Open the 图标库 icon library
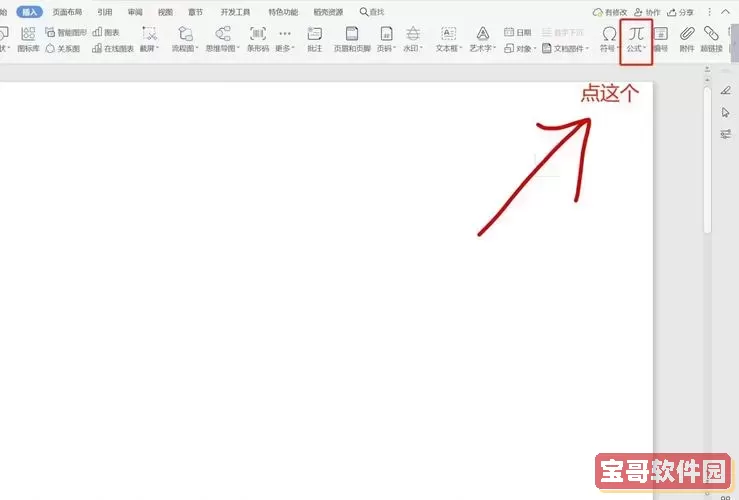 tap(28, 40)
